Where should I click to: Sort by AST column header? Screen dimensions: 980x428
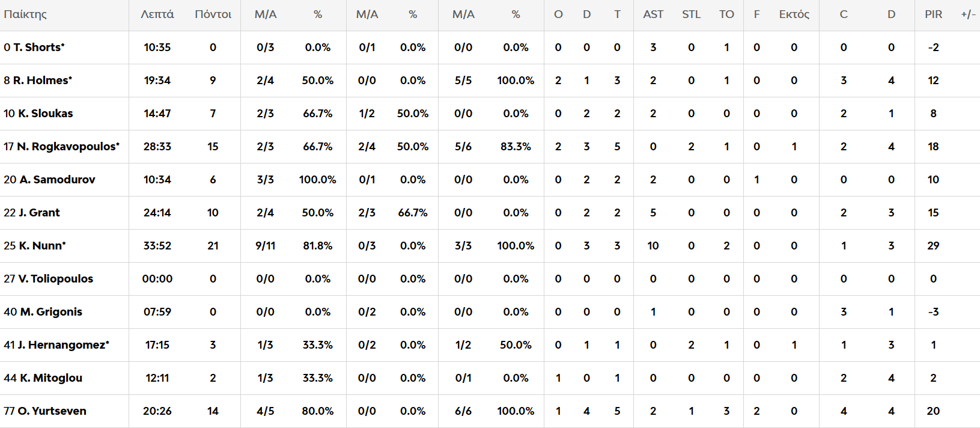point(653,14)
